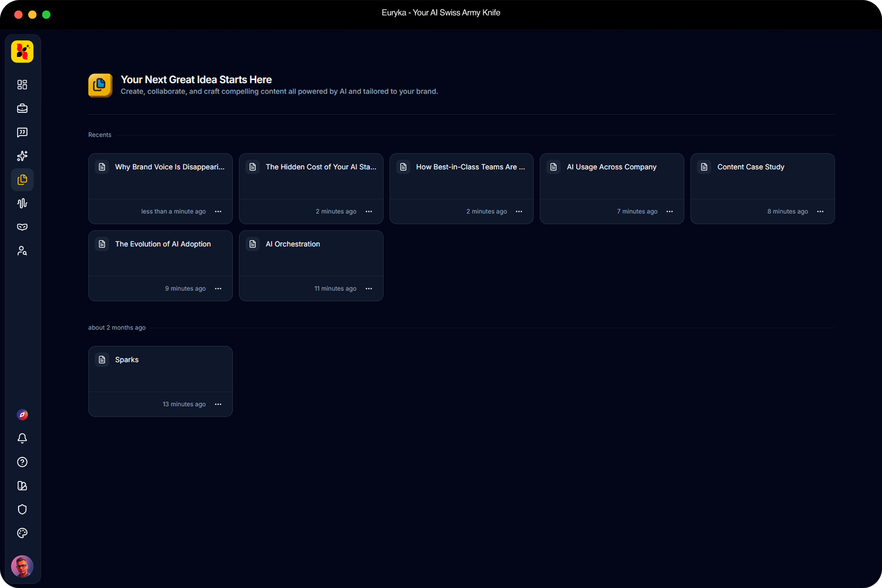Open the mask persona icon
The image size is (882, 588).
(22, 227)
